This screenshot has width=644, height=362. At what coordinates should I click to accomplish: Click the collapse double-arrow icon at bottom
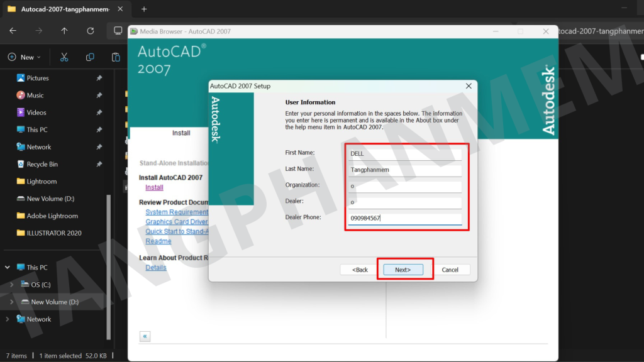[x=145, y=336]
